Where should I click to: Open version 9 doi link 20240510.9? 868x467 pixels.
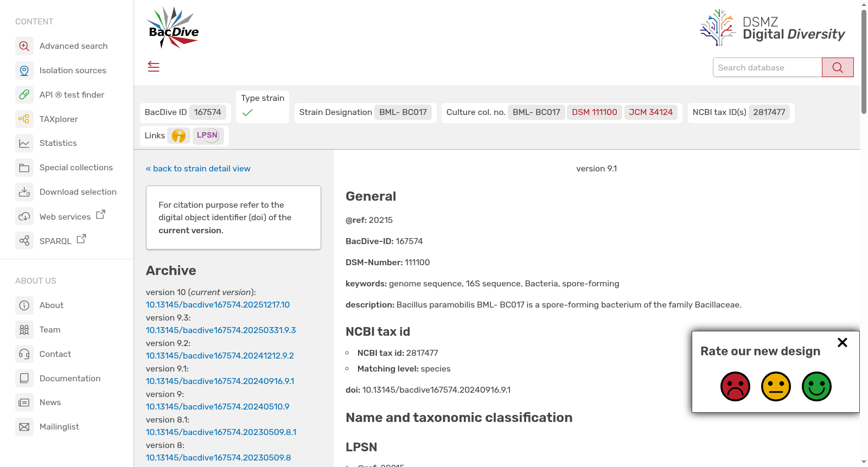click(x=218, y=407)
